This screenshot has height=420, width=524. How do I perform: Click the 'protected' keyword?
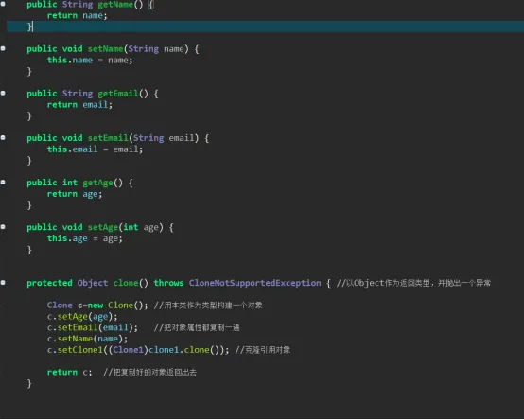pyautogui.click(x=49, y=283)
